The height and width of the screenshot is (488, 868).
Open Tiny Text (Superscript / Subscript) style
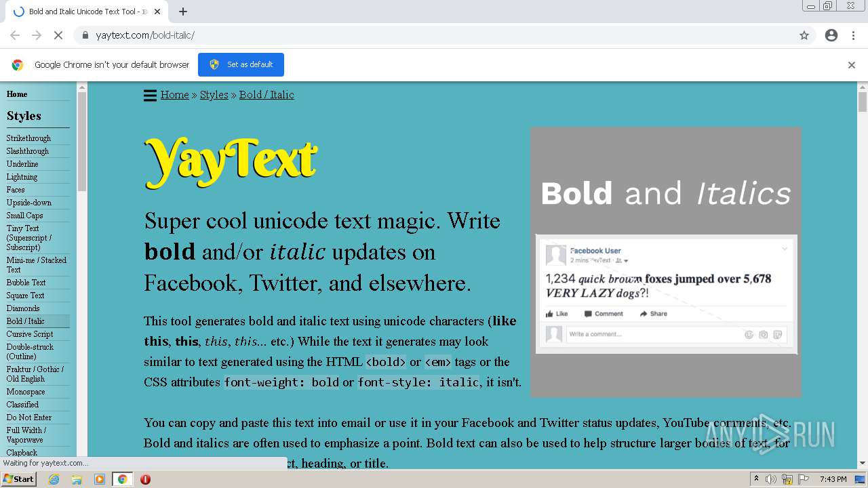click(29, 238)
